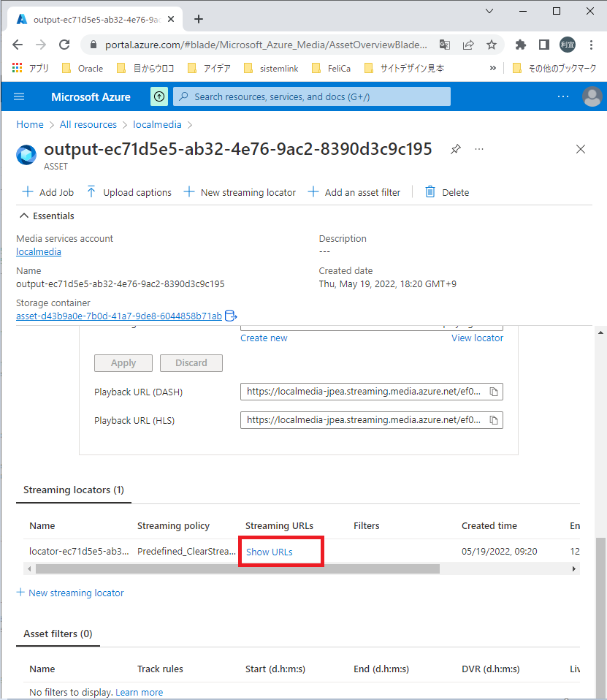
Task: Show more bookmarks with the double chevron
Action: (x=493, y=68)
